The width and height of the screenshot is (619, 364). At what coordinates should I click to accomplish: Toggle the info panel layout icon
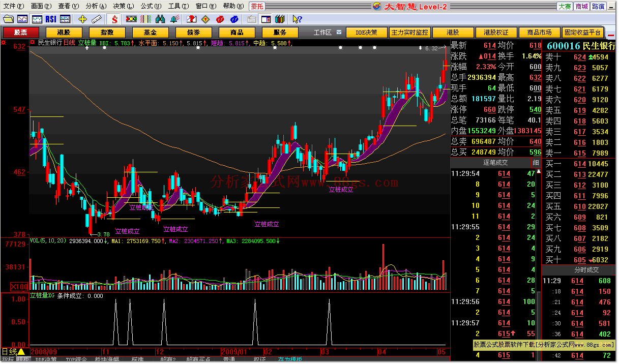[x=266, y=19]
